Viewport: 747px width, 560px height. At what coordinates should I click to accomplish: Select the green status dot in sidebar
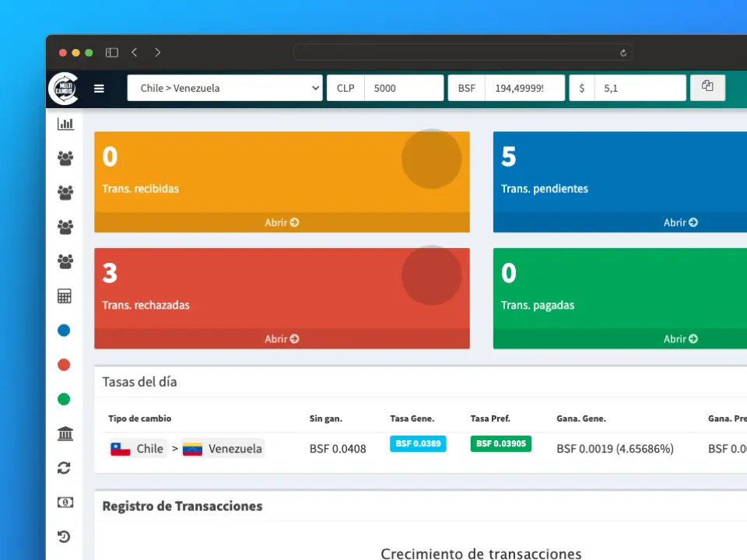(x=64, y=399)
